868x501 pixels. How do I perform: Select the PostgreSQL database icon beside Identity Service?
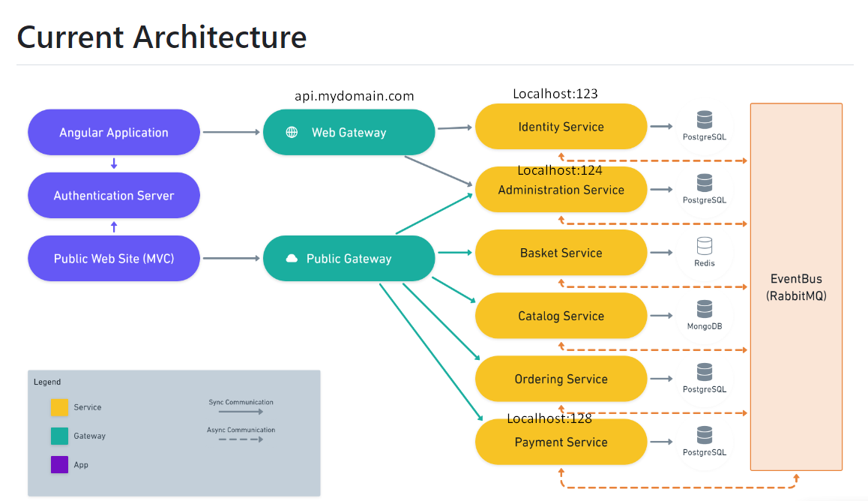(704, 120)
